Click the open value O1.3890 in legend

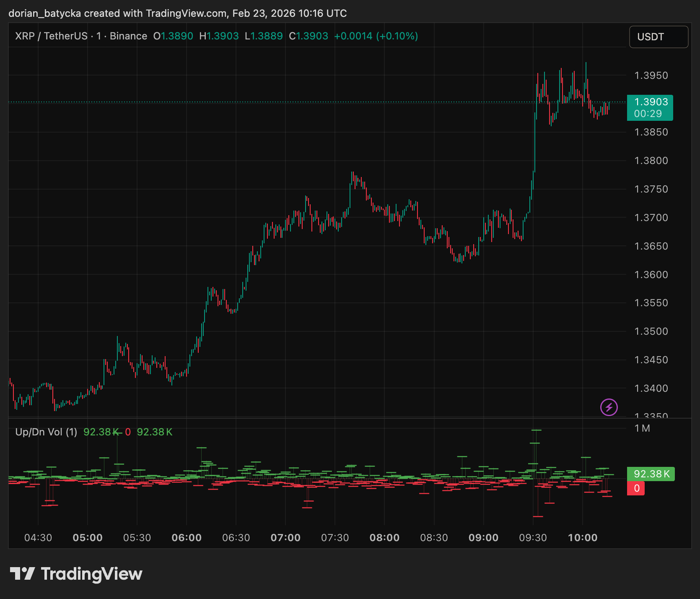click(x=173, y=36)
